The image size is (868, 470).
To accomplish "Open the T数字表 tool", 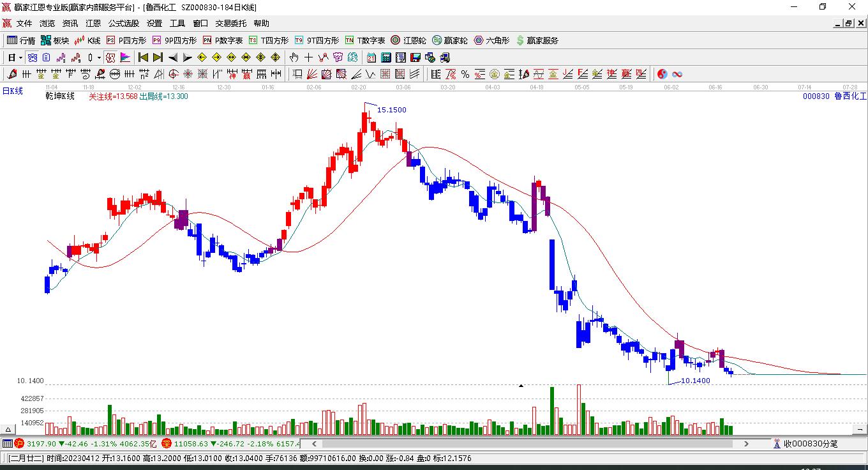I will click(365, 40).
